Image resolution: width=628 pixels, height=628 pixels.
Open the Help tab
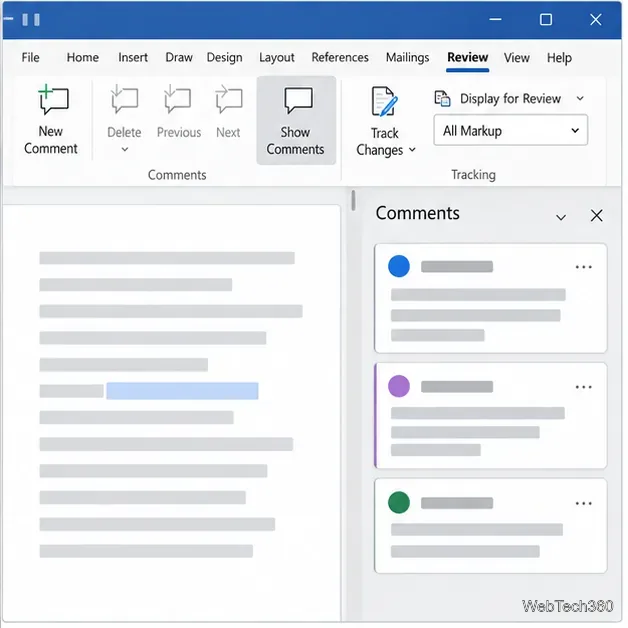click(x=559, y=58)
